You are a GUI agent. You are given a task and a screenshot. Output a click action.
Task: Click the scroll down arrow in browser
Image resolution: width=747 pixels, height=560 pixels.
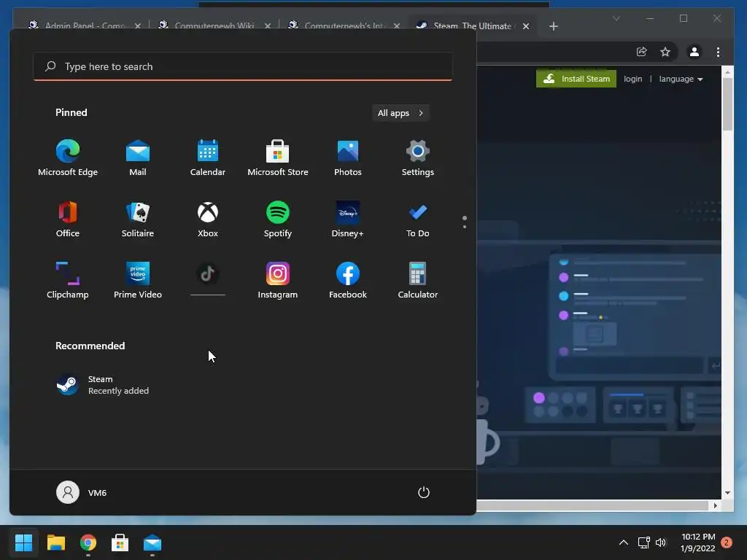[x=727, y=493]
